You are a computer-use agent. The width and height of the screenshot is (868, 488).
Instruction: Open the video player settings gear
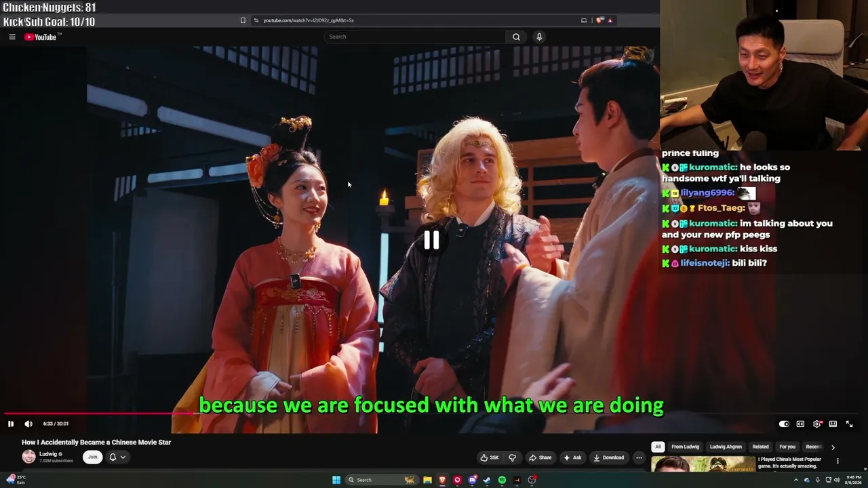coord(817,424)
